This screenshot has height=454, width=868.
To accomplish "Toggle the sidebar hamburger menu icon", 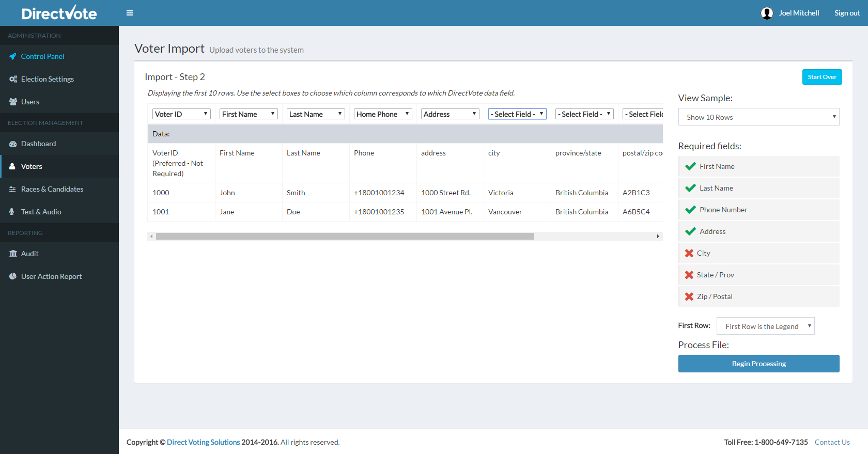I will click(x=130, y=13).
